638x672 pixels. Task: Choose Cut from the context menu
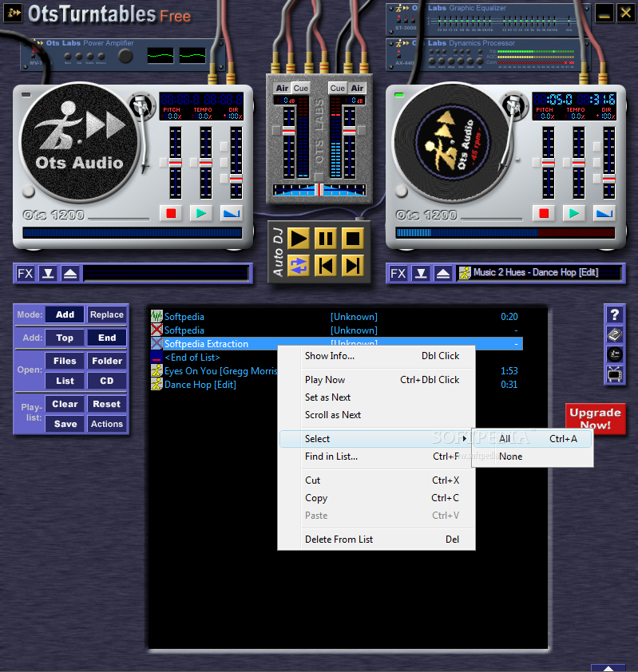click(378, 480)
